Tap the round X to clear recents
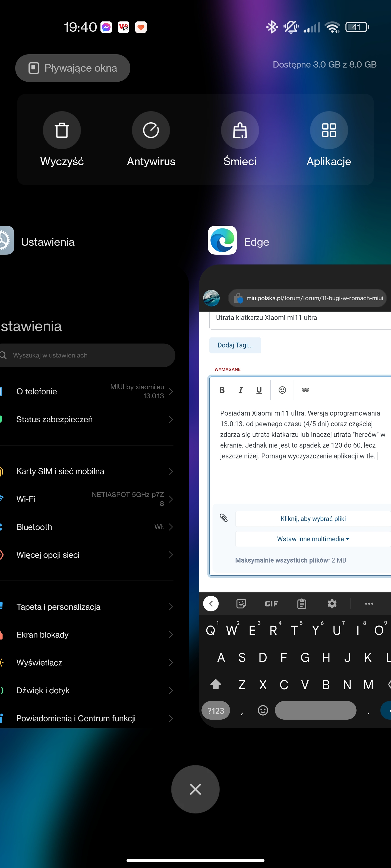This screenshot has height=868, width=391. [195, 789]
